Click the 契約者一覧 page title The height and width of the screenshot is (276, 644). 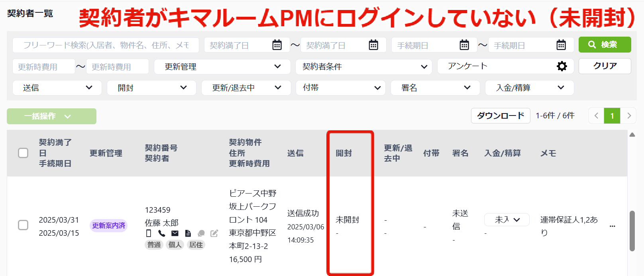click(30, 14)
